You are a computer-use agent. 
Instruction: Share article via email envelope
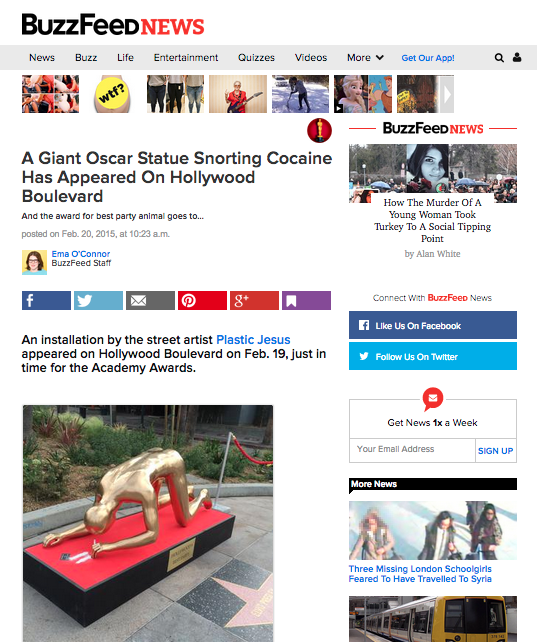(150, 301)
